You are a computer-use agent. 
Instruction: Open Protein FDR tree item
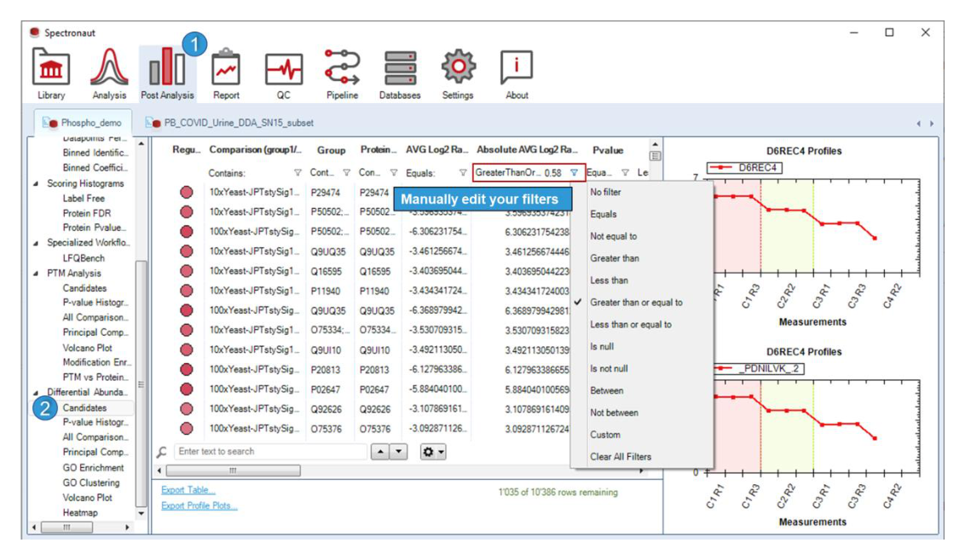tap(87, 214)
